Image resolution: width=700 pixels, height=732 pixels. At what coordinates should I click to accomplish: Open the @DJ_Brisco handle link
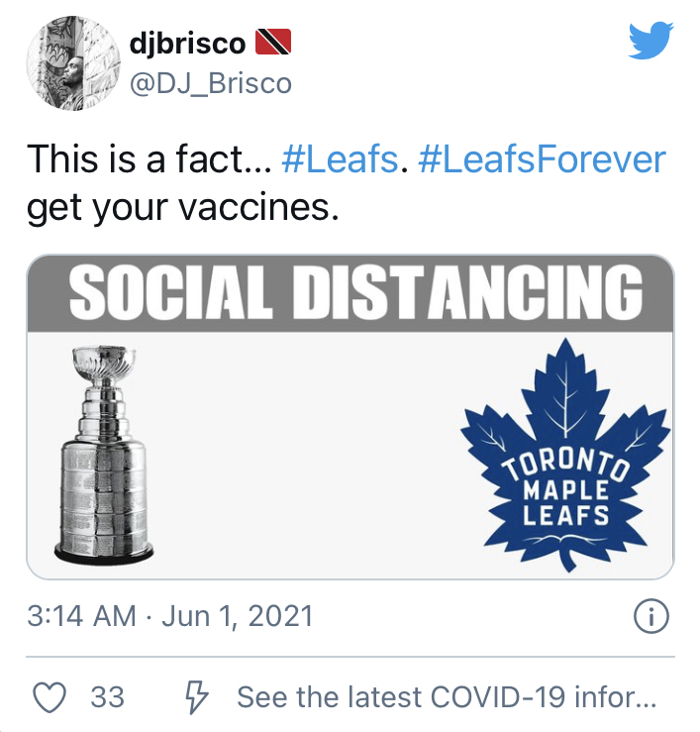(210, 84)
